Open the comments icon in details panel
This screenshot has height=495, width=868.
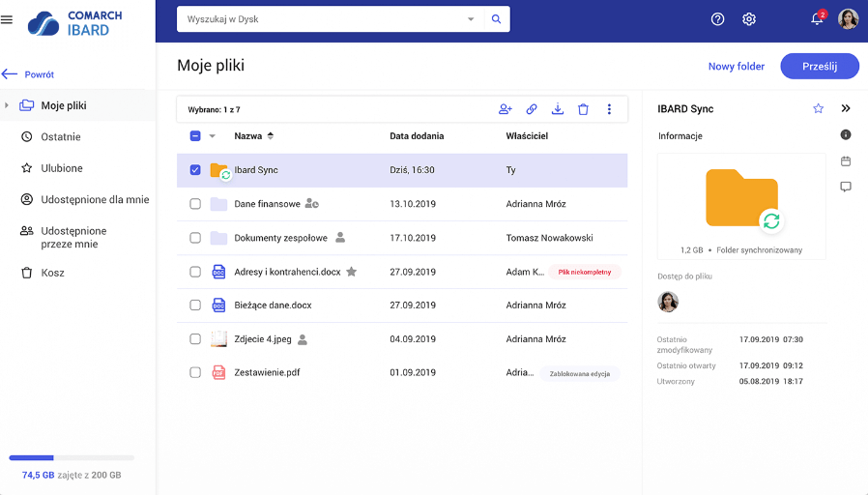click(x=846, y=187)
